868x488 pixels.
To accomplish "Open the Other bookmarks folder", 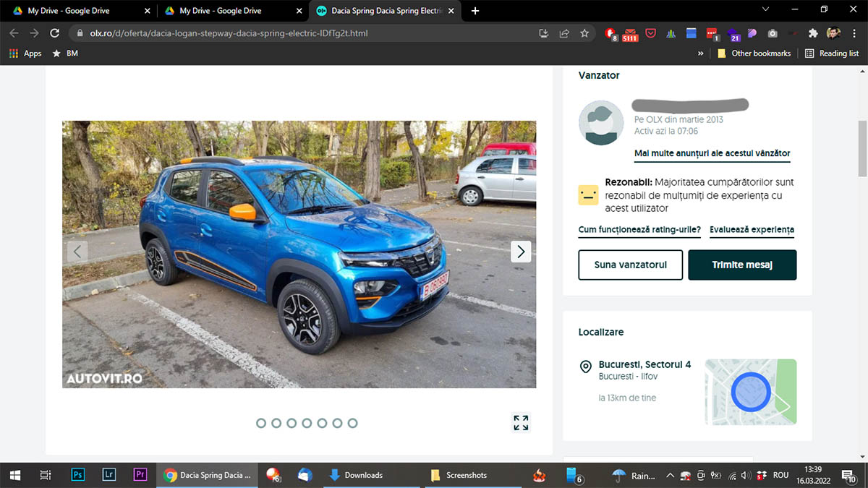I will pyautogui.click(x=754, y=53).
